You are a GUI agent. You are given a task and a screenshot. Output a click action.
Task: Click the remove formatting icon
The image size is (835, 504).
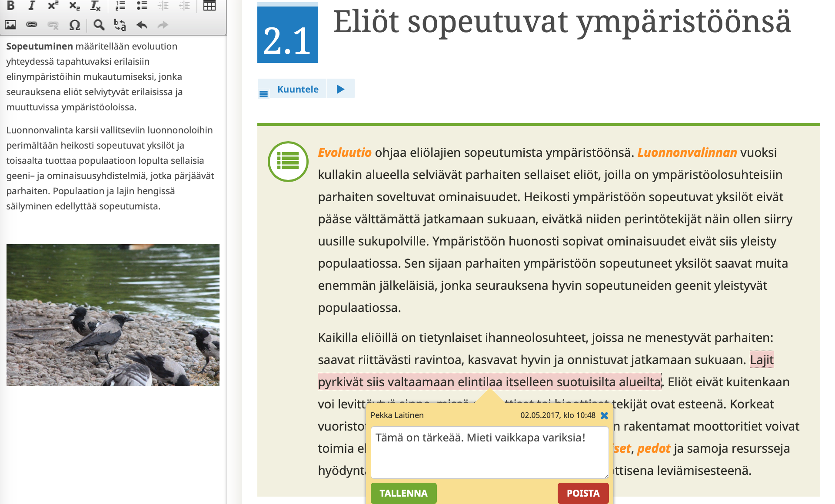tap(95, 6)
